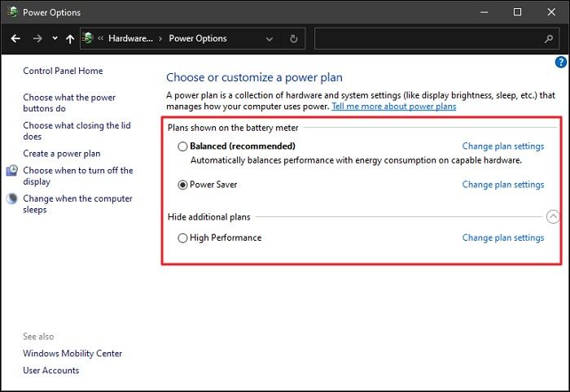570x392 pixels.
Task: Click the search magnifier icon
Action: pos(548,38)
